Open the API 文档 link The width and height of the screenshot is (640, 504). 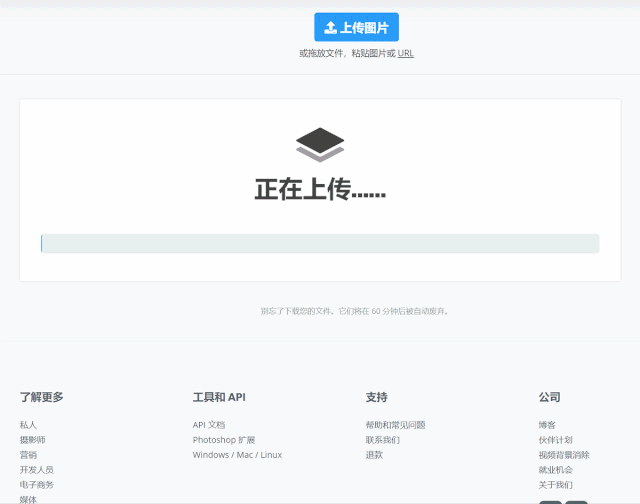point(209,425)
